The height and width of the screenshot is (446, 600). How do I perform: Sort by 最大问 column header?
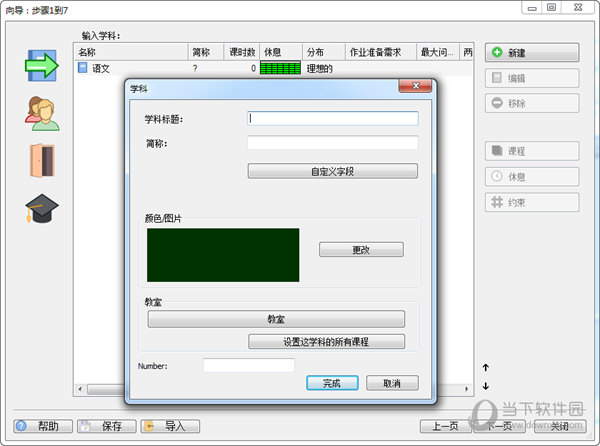[438, 52]
